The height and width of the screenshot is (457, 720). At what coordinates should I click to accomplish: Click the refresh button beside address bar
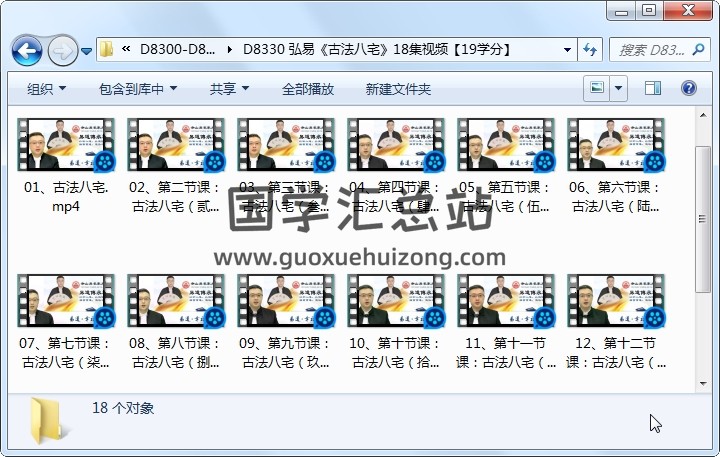tap(590, 49)
